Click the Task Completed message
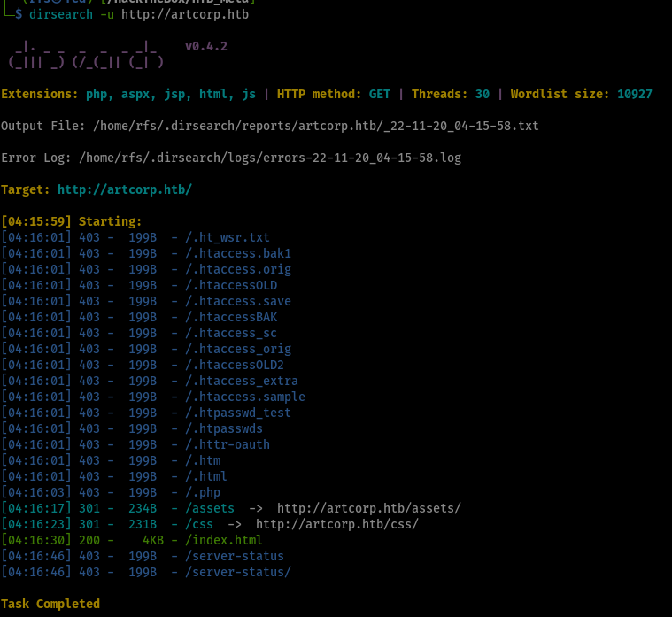 tap(50, 604)
